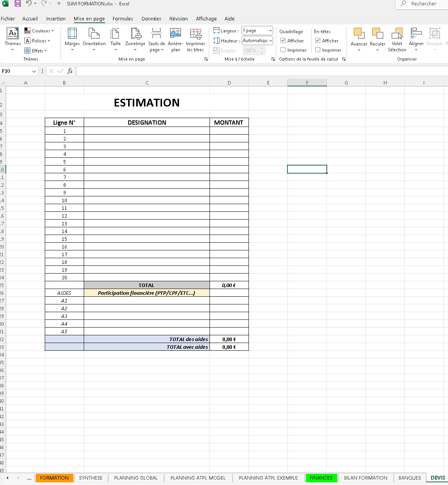Viewport: 448px width, 485px height.
Task: Open the Orientation options
Action: tap(94, 39)
